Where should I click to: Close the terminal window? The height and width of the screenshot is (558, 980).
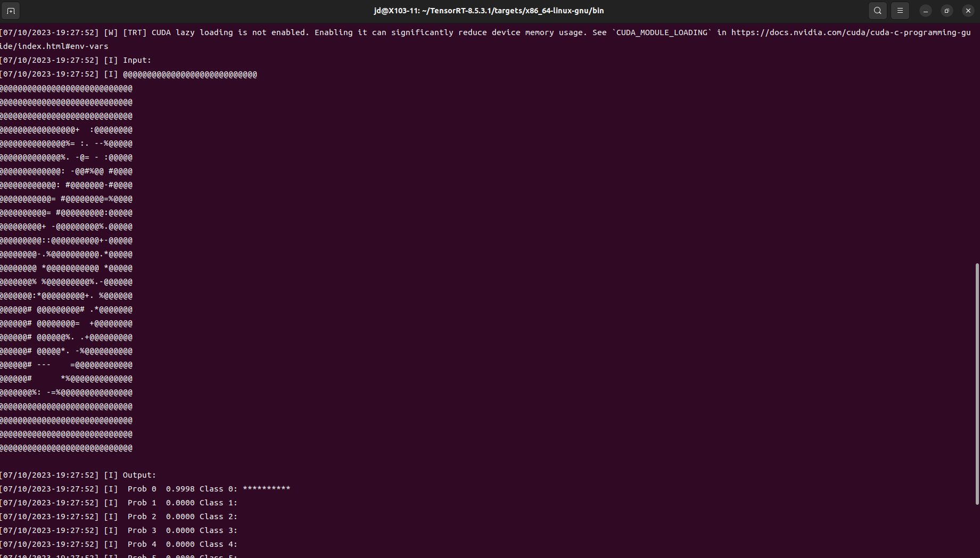(968, 11)
